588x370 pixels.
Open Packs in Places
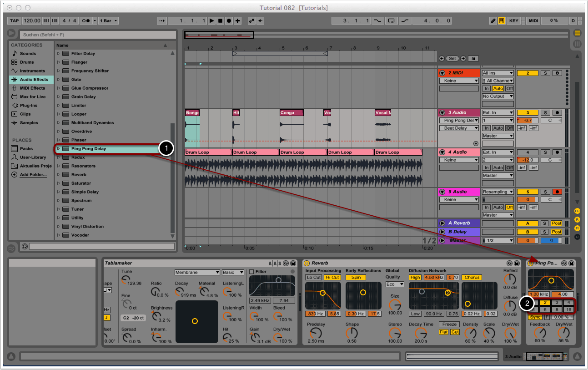26,149
